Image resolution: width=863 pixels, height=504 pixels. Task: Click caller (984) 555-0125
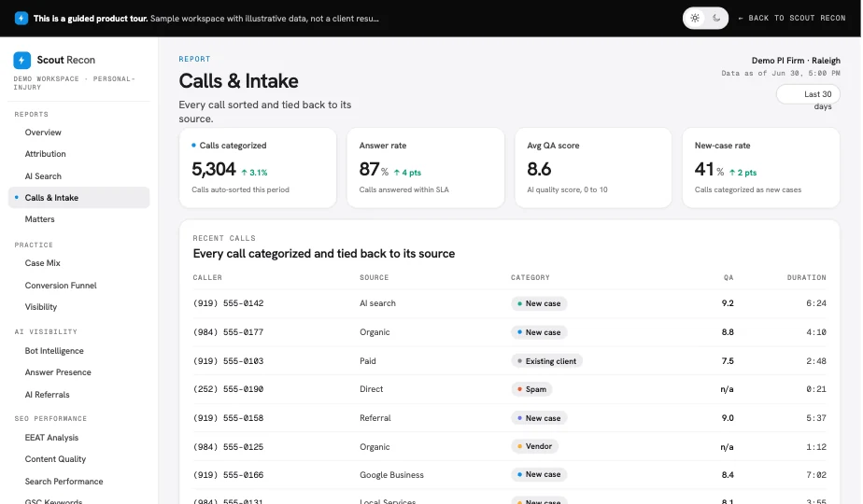(228, 447)
